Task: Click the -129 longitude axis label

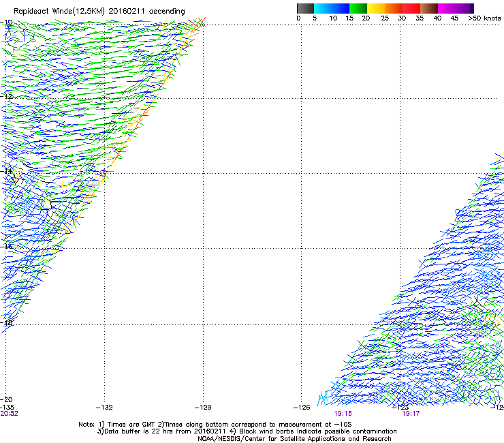Action: (x=203, y=408)
